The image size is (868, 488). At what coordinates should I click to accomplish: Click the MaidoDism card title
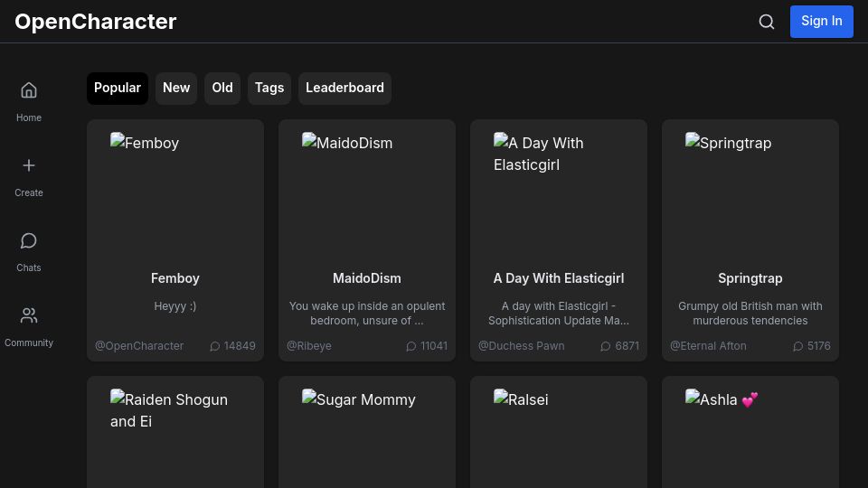pyautogui.click(x=367, y=278)
